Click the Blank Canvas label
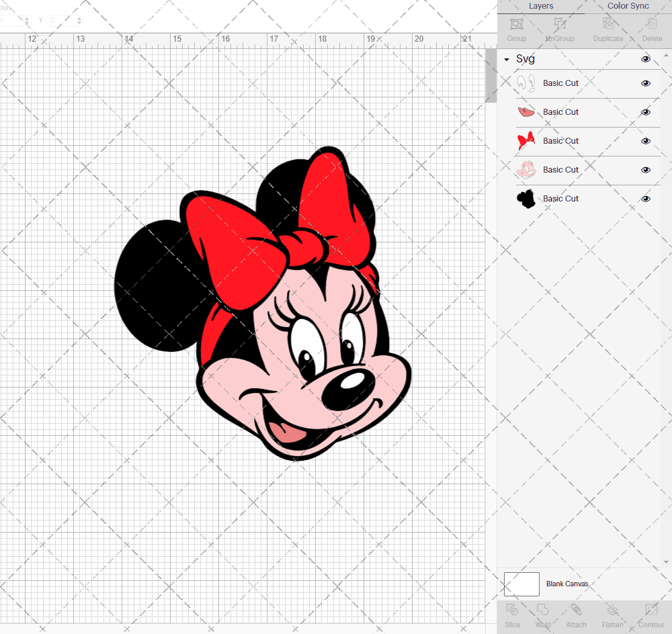This screenshot has width=672, height=634. (x=567, y=584)
